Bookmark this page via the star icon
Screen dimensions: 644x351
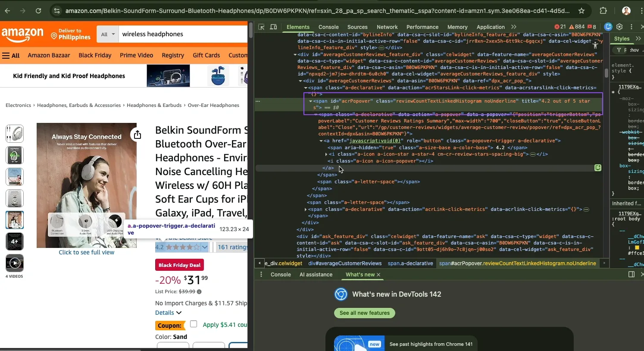point(581,11)
